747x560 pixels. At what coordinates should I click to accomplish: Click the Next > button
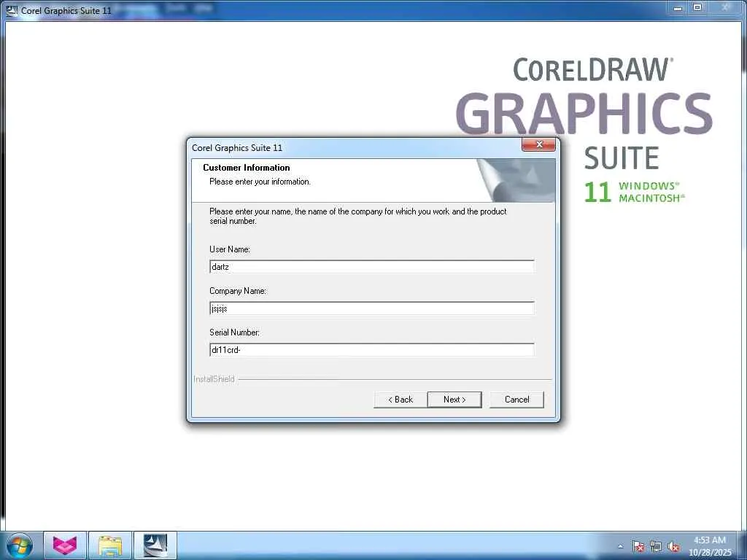coord(454,400)
